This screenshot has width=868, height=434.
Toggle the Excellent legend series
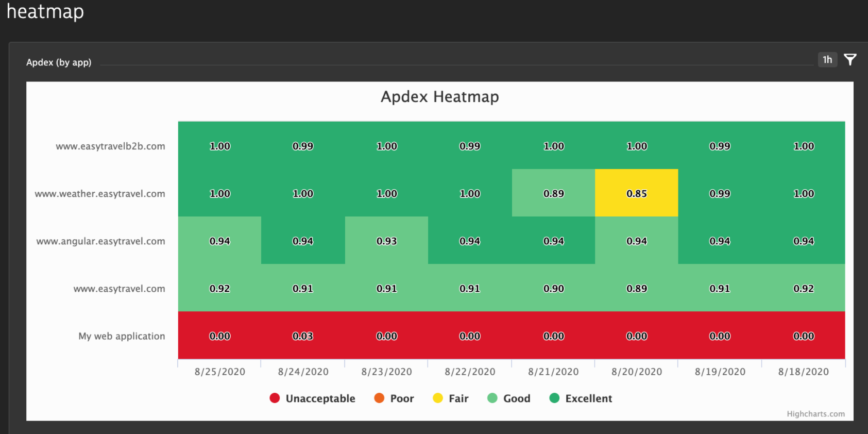click(x=588, y=398)
